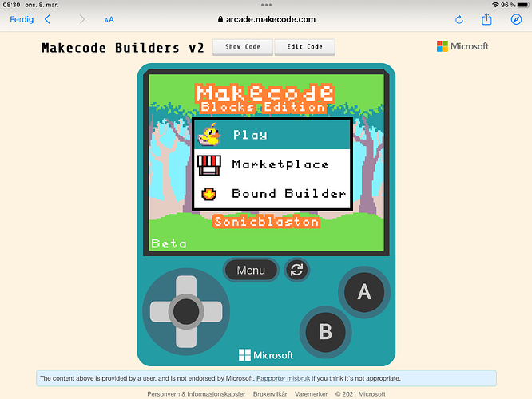Open the page in Safari via the compass icon
This screenshot has width=532, height=399.
point(516,19)
